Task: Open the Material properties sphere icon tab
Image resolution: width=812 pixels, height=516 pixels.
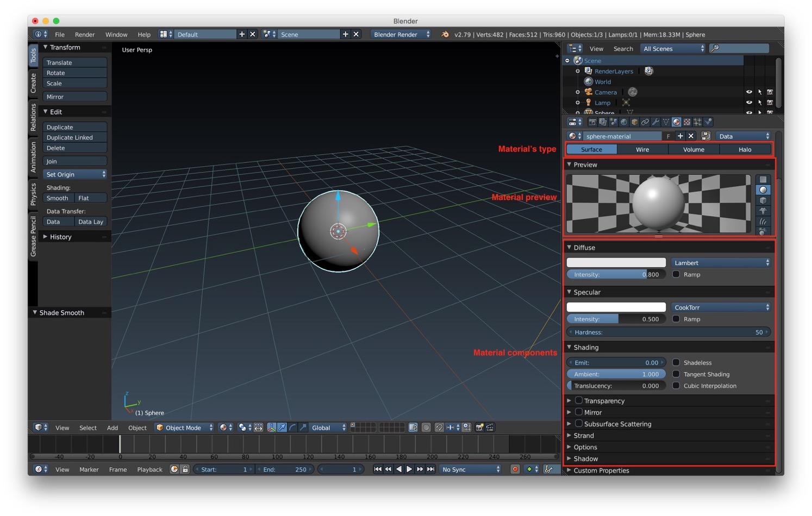Action: pos(677,122)
